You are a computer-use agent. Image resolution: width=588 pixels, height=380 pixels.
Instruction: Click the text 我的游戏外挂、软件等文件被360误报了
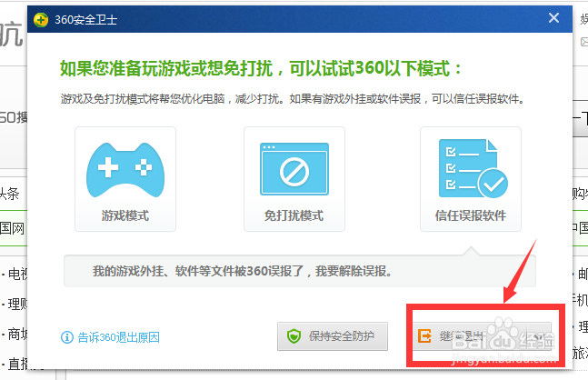pos(198,271)
